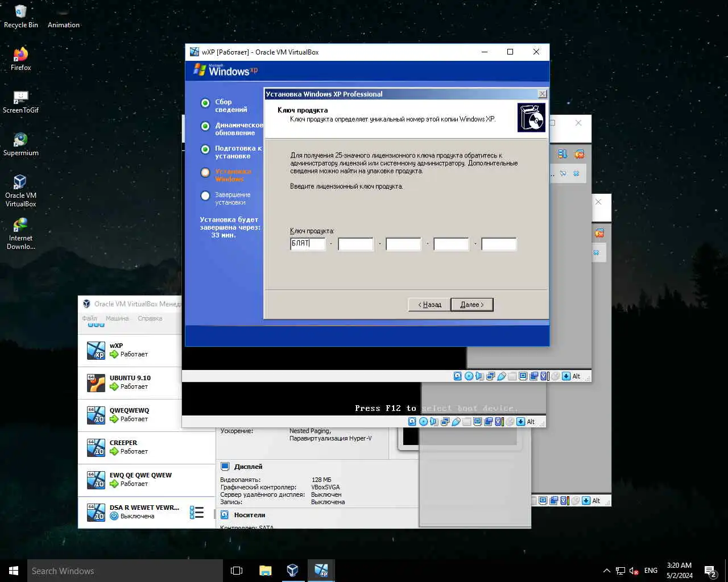Click the Дисплей section monitor icon
Viewport: 728px width, 582px height.
coord(225,467)
